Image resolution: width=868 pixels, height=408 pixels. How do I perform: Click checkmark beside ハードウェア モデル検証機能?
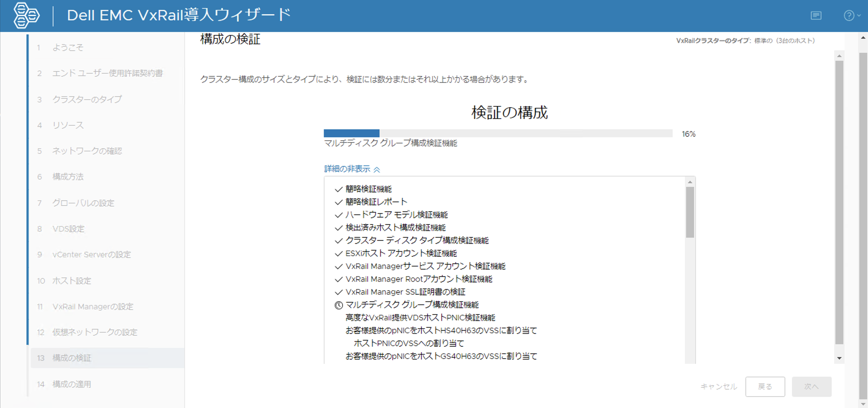pyautogui.click(x=338, y=215)
